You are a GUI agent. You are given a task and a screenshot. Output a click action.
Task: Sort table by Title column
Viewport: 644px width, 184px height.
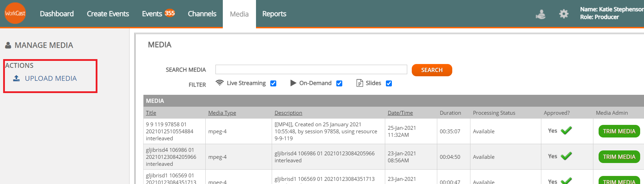tap(151, 113)
